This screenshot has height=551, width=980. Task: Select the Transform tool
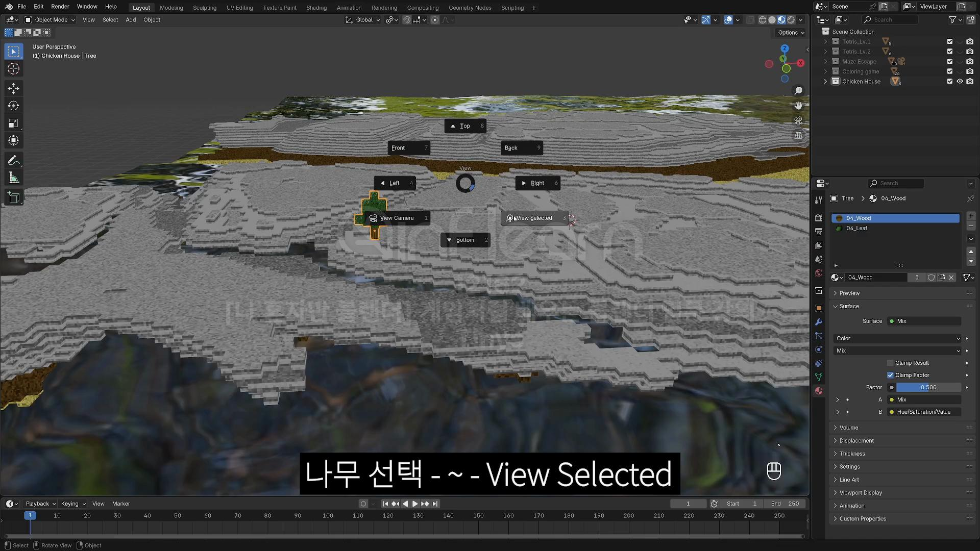(x=14, y=140)
